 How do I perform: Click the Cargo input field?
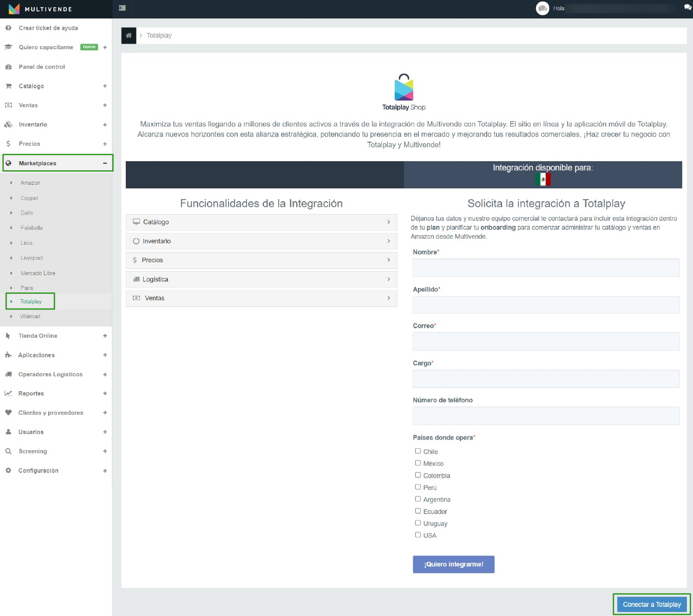pos(546,379)
